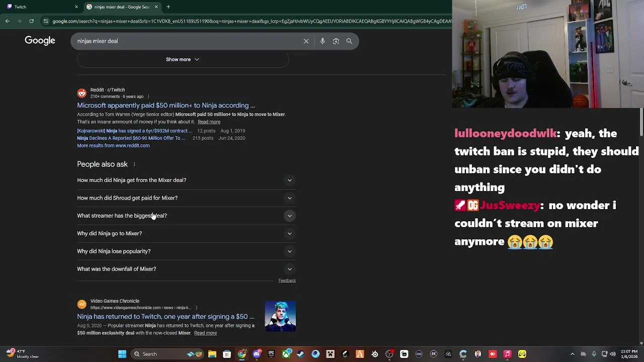Open Microsoft apparently paid $50 million+ Reddit link

point(166,106)
